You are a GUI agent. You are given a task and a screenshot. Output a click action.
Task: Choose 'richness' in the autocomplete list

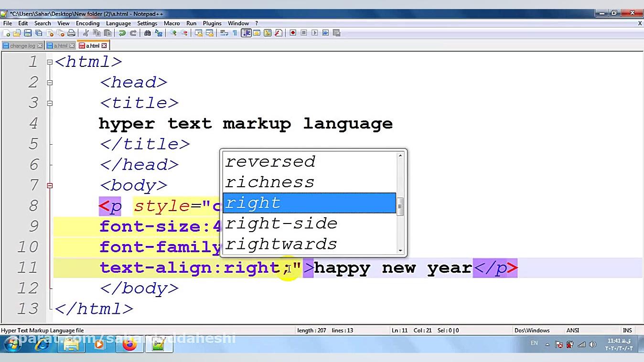pyautogui.click(x=310, y=182)
